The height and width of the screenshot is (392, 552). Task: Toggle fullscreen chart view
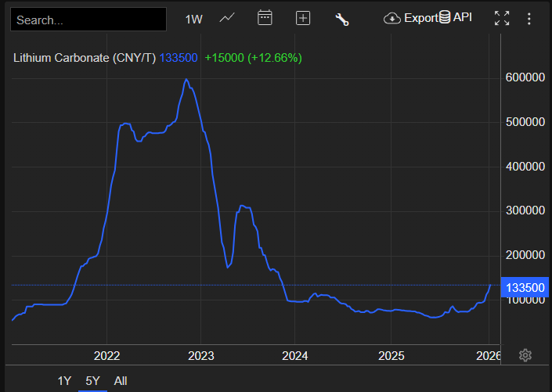tap(502, 19)
